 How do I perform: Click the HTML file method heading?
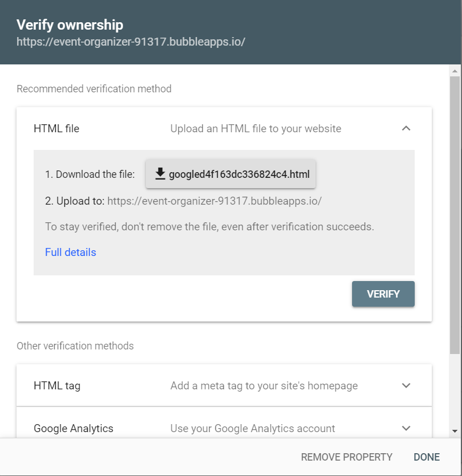56,129
